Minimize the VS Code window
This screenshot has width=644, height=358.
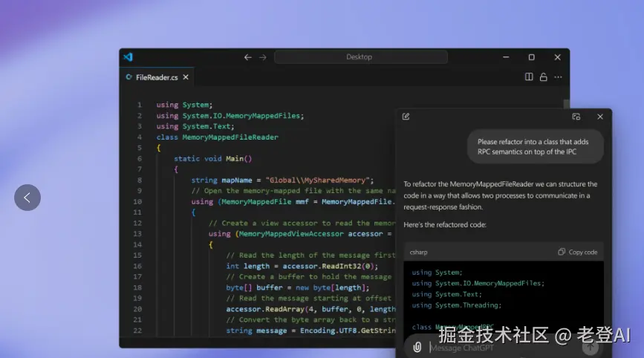[506, 57]
